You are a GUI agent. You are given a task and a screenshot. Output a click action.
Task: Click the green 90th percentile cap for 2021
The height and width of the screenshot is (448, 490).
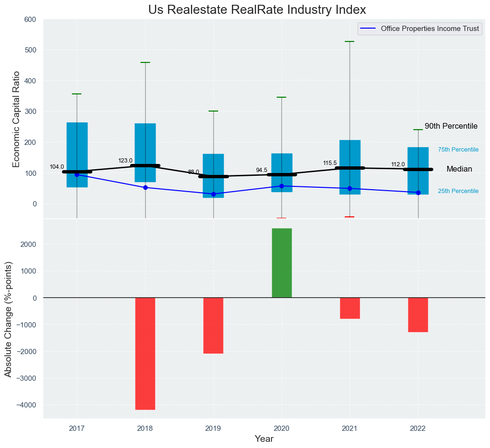[x=350, y=41]
